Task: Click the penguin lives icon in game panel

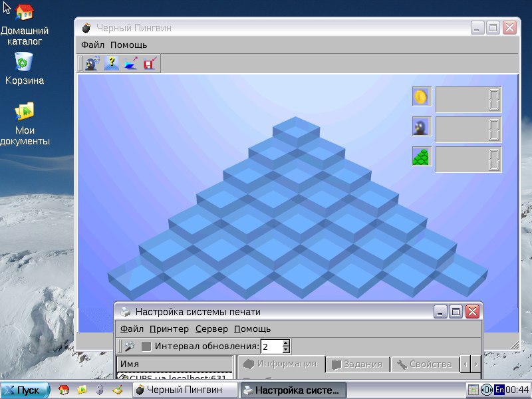Action: pos(422,126)
